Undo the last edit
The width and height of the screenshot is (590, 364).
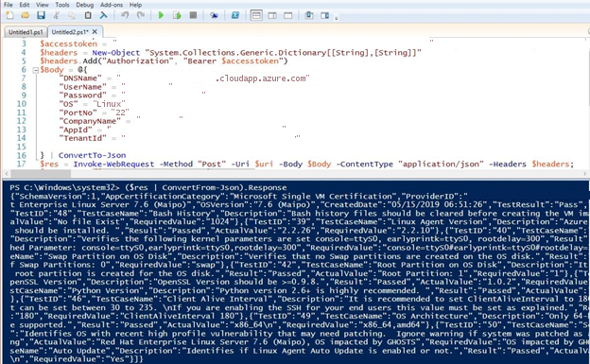coord(125,15)
